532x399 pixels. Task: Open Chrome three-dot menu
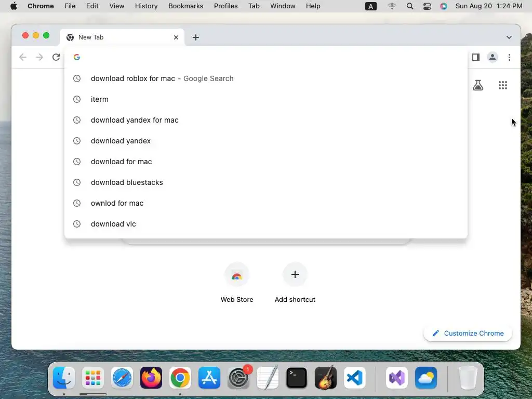(x=509, y=57)
